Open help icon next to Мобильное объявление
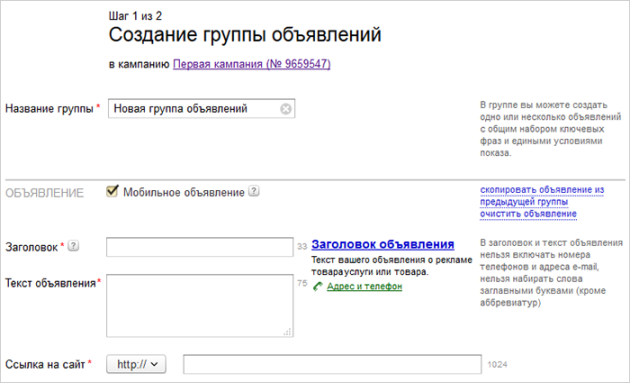The image size is (630, 383). point(254,191)
